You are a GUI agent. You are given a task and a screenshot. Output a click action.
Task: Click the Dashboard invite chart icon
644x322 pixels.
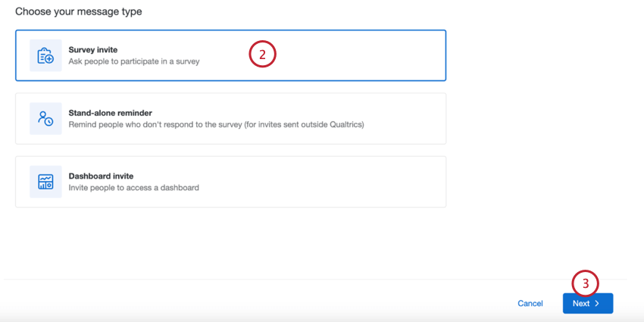coord(45,182)
